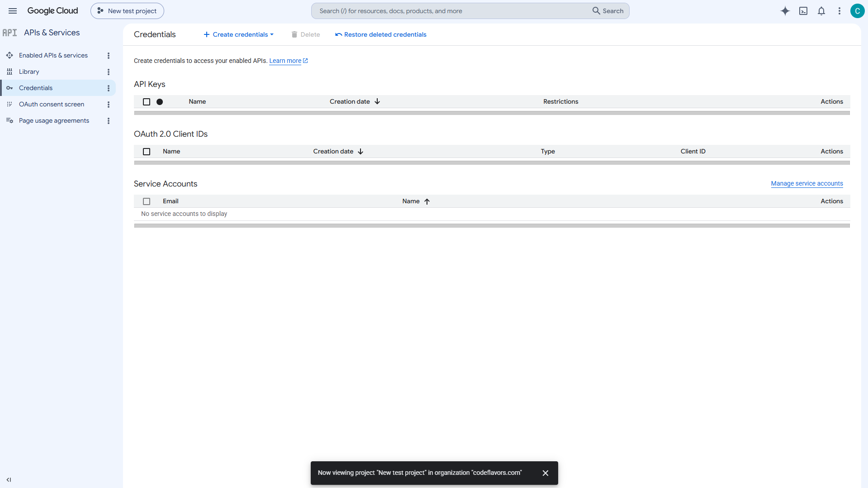Select all Service Accounts checkbox
This screenshot has width=868, height=488.
(x=147, y=201)
